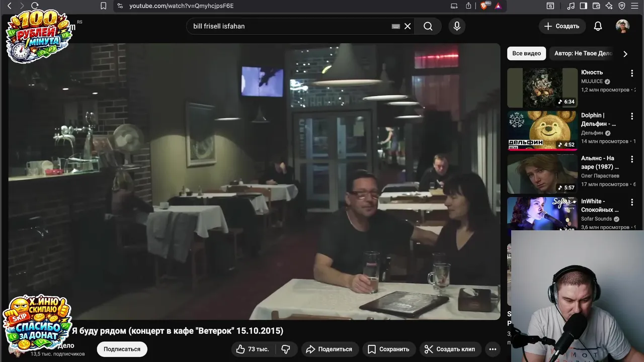Open Brave Leo AI sparkle icon
Image resolution: width=644 pixels, height=362 pixels.
coord(609,6)
